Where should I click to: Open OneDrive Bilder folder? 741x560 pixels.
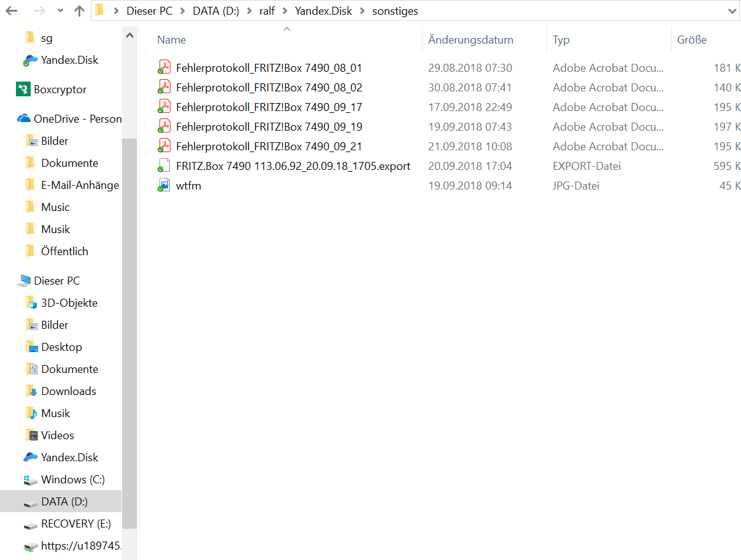point(55,141)
